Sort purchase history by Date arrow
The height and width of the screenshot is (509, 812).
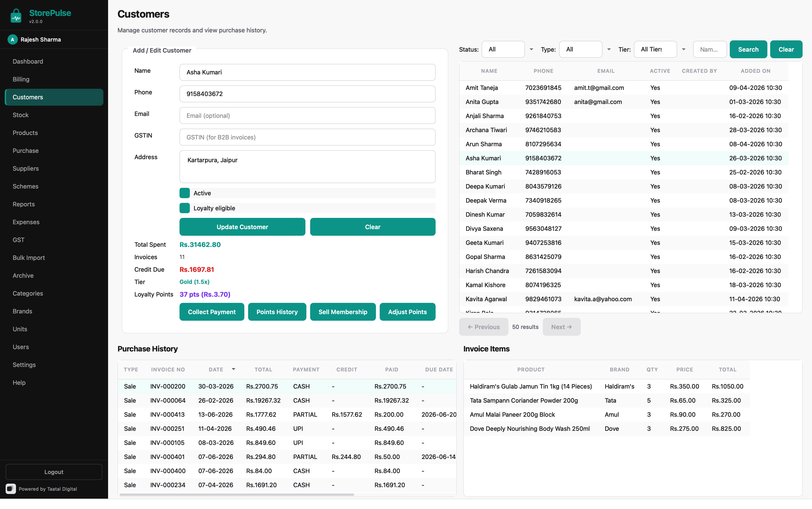click(233, 369)
